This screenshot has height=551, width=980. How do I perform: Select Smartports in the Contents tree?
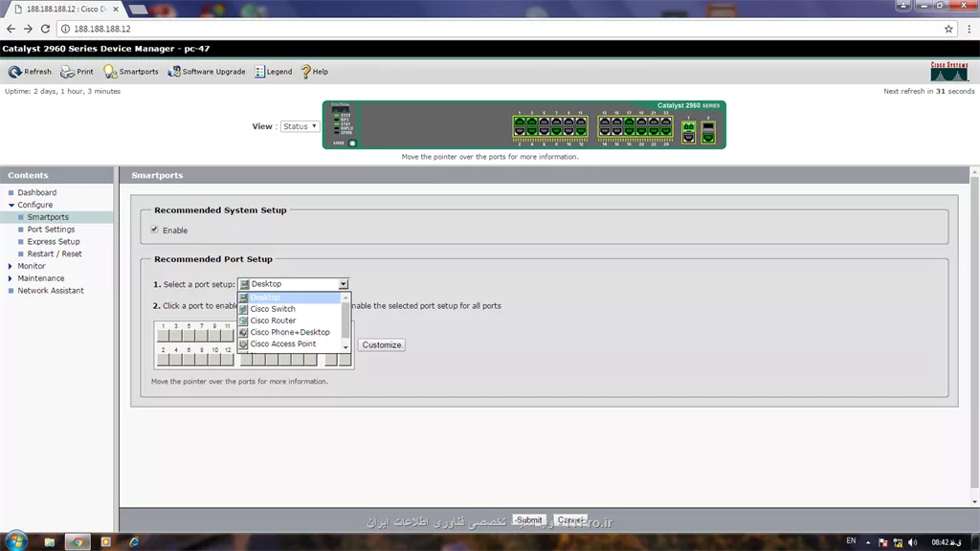click(x=48, y=217)
